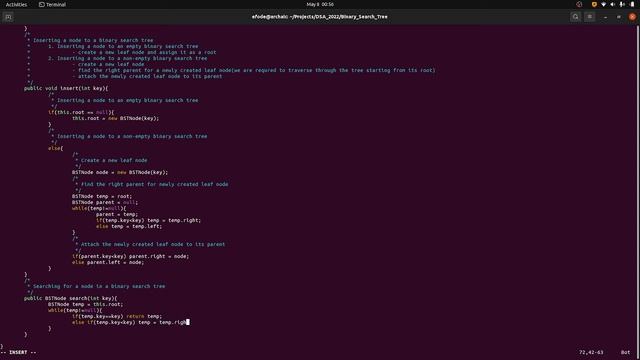Viewport: 640px width, 360px height.
Task: Click 'if(parent.key<key) parent.right = node;' line
Action: coord(131,256)
